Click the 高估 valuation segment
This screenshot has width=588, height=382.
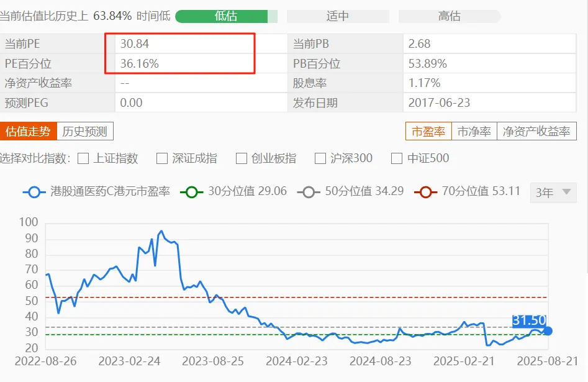click(x=449, y=16)
